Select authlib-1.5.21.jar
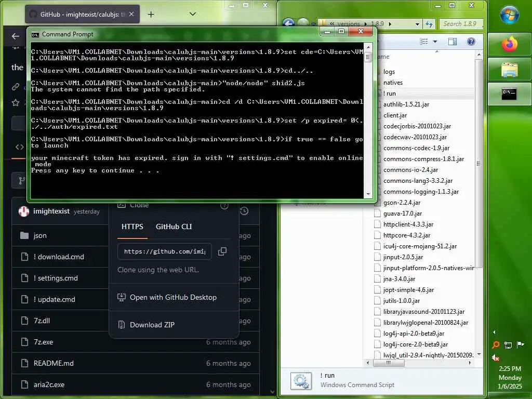 coord(406,104)
